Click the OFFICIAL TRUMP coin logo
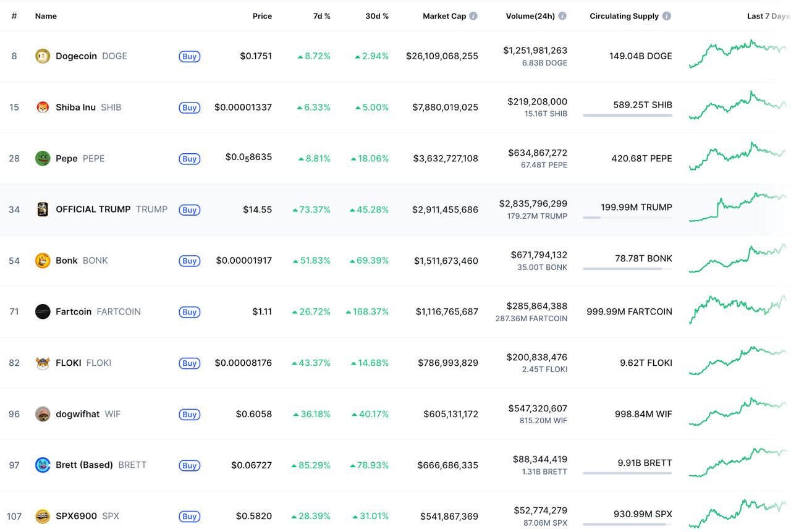This screenshot has width=791, height=532. point(43,209)
